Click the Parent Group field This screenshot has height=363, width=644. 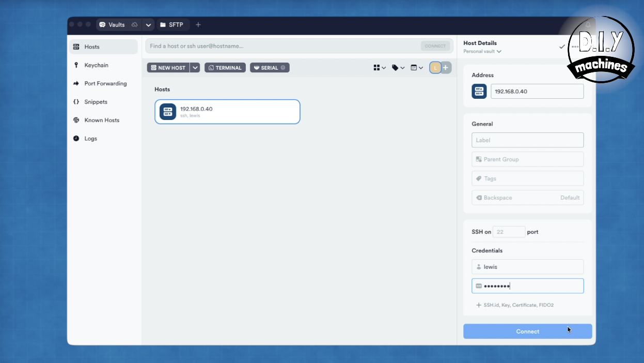coord(528,159)
